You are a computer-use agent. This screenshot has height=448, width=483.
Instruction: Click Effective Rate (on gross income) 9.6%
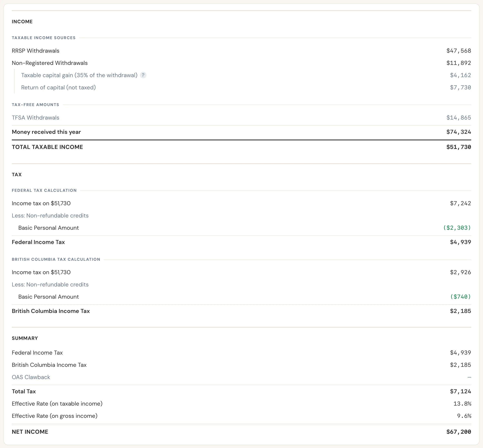click(464, 416)
